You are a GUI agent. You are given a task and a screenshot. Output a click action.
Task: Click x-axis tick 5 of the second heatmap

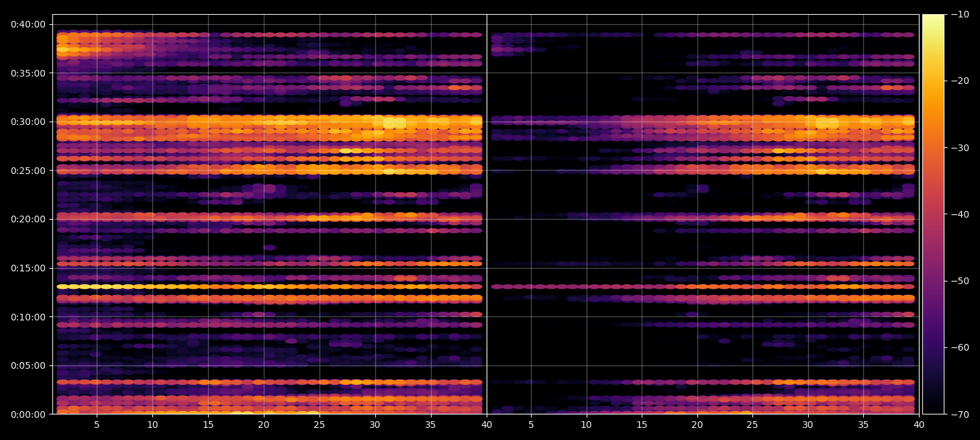531,425
